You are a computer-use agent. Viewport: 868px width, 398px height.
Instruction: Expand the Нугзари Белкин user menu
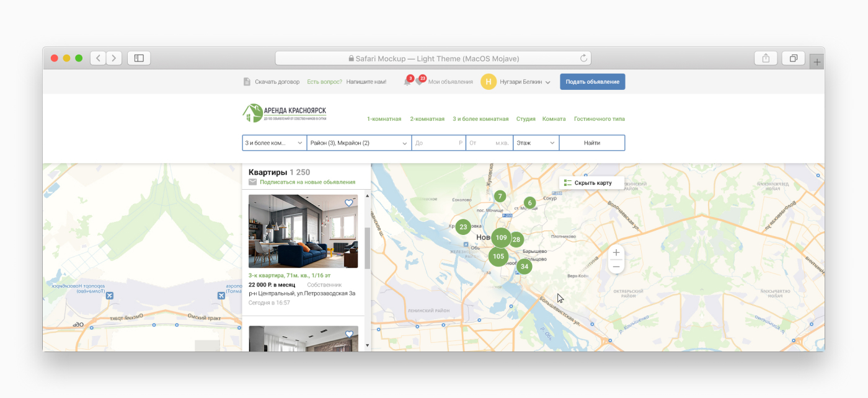click(525, 82)
